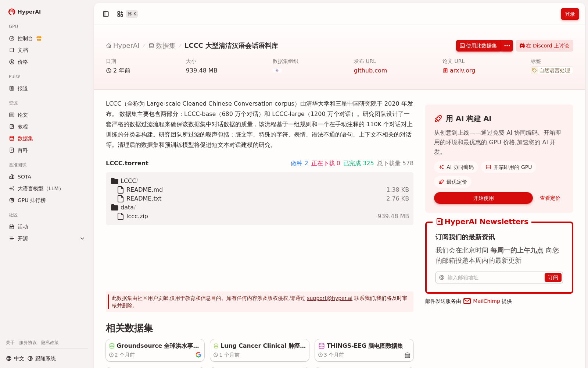Click the LCCC folder icon
Viewport: 588px width, 368px height.
tap(115, 181)
